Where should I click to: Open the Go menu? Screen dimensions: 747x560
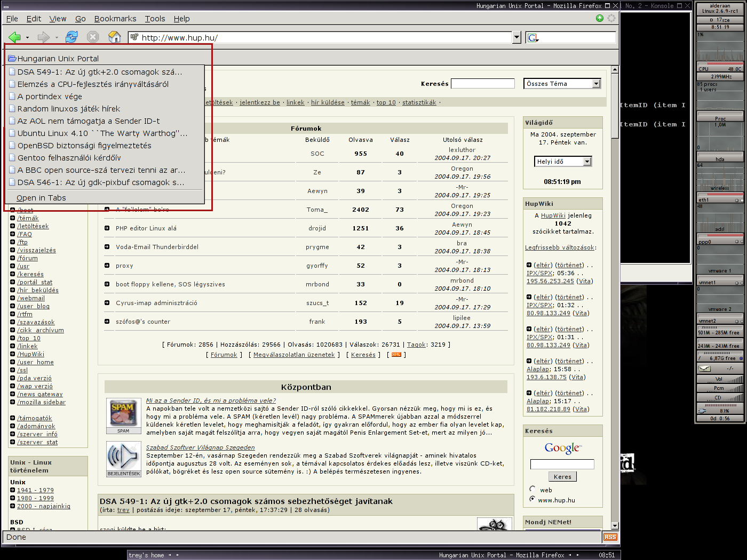tap(81, 19)
